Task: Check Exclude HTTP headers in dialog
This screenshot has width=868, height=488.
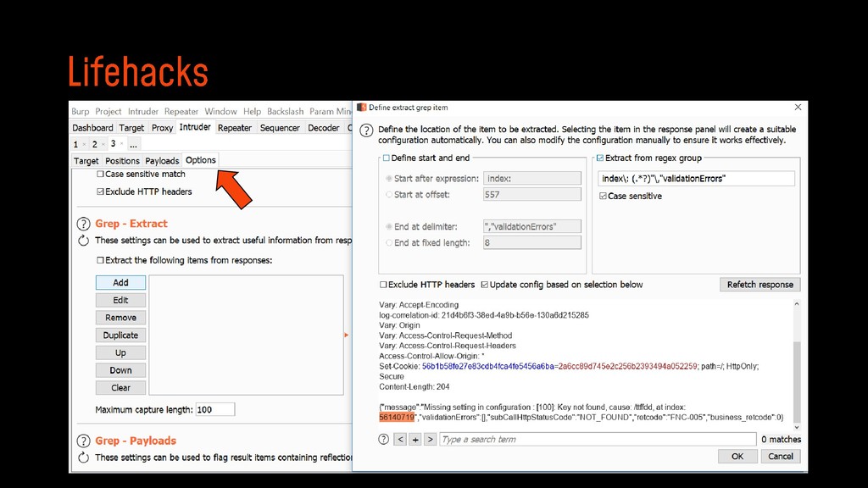Action: click(383, 285)
